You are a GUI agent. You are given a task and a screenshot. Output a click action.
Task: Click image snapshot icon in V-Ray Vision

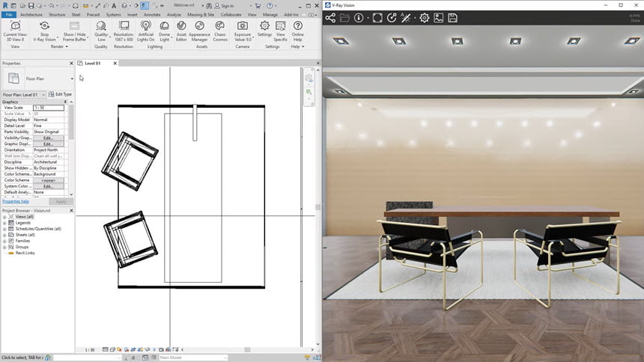[x=438, y=18]
